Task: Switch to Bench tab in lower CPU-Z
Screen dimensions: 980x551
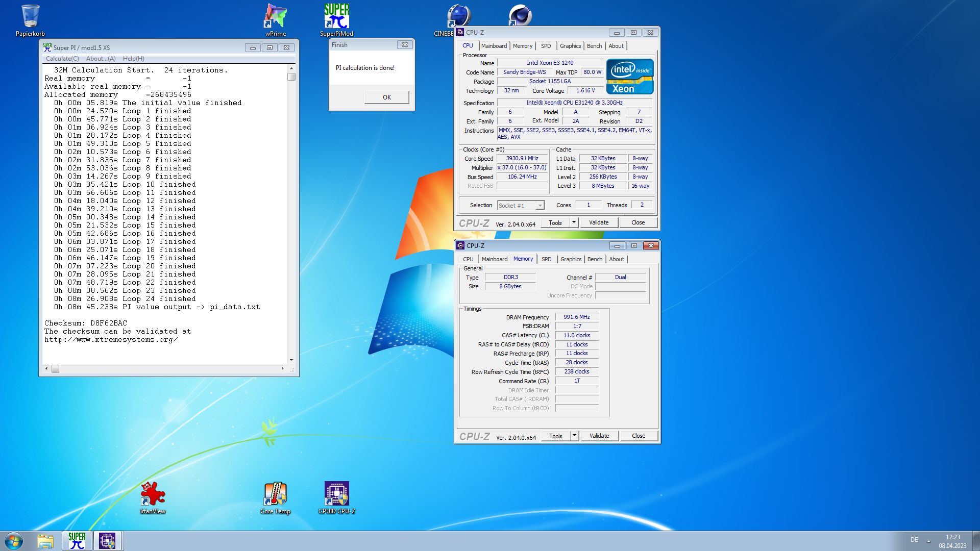Action: point(595,259)
